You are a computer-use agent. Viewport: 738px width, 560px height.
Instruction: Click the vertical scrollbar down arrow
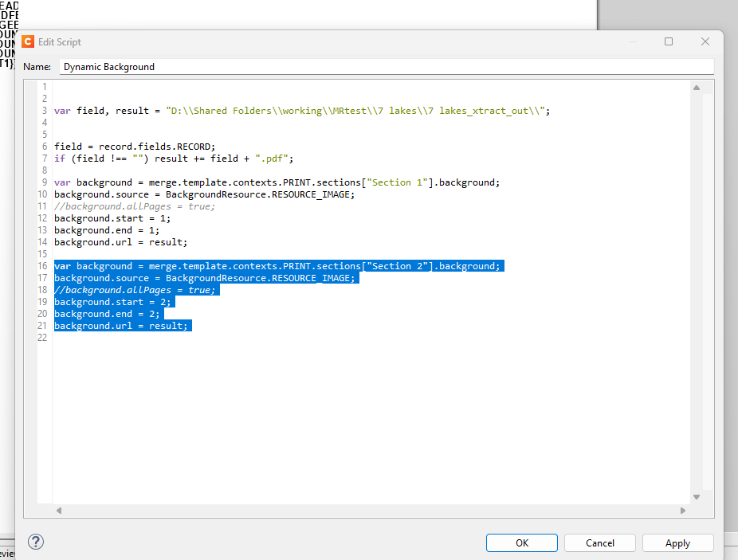696,496
